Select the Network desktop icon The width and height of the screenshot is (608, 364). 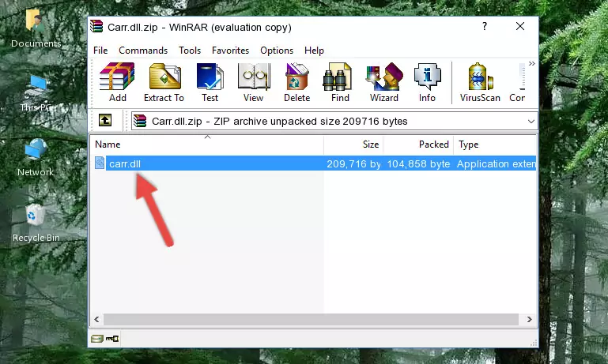click(36, 158)
